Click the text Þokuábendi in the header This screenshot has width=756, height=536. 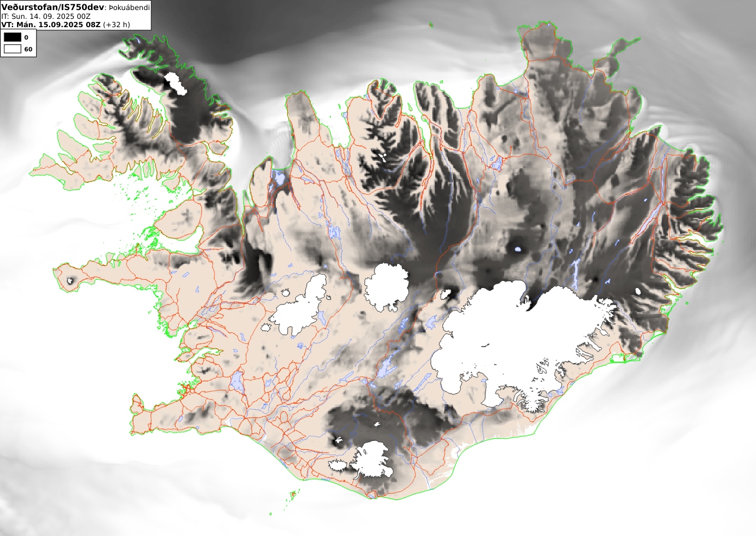pyautogui.click(x=129, y=8)
